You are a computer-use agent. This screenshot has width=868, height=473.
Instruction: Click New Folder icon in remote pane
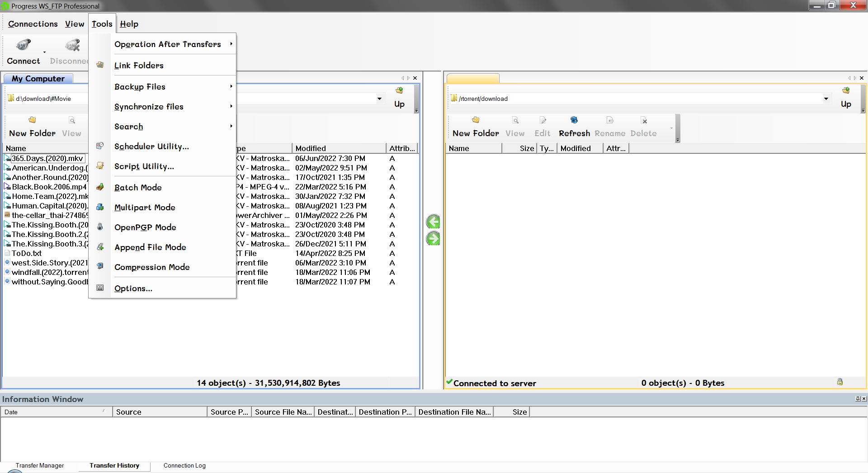coord(476,120)
